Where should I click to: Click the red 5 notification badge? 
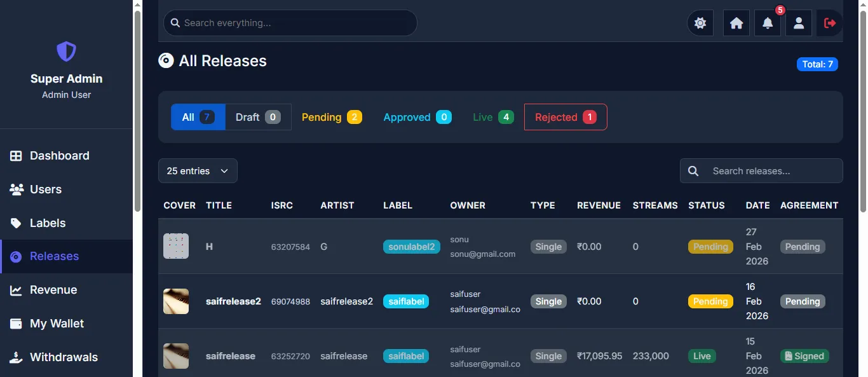pos(780,10)
